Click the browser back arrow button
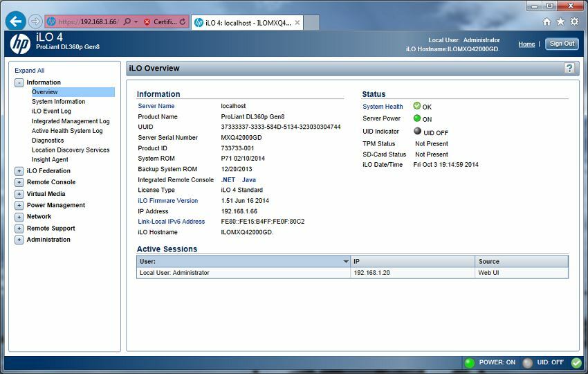 pos(16,21)
